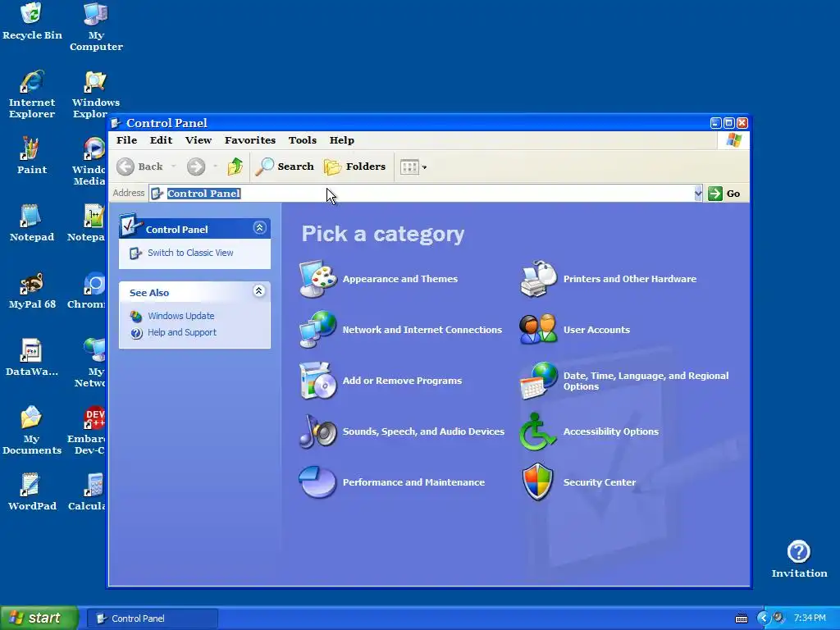Select the WordPad desktop icon
The image size is (840, 630).
pyautogui.click(x=32, y=492)
